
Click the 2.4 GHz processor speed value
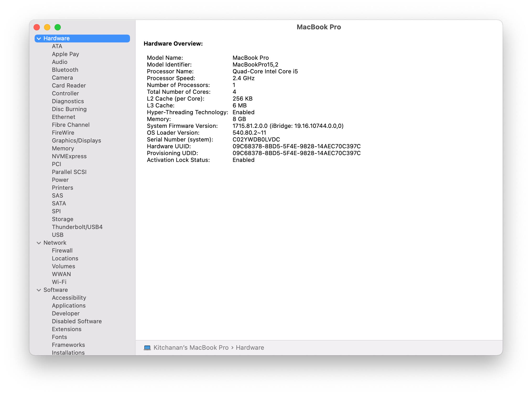pyautogui.click(x=243, y=78)
